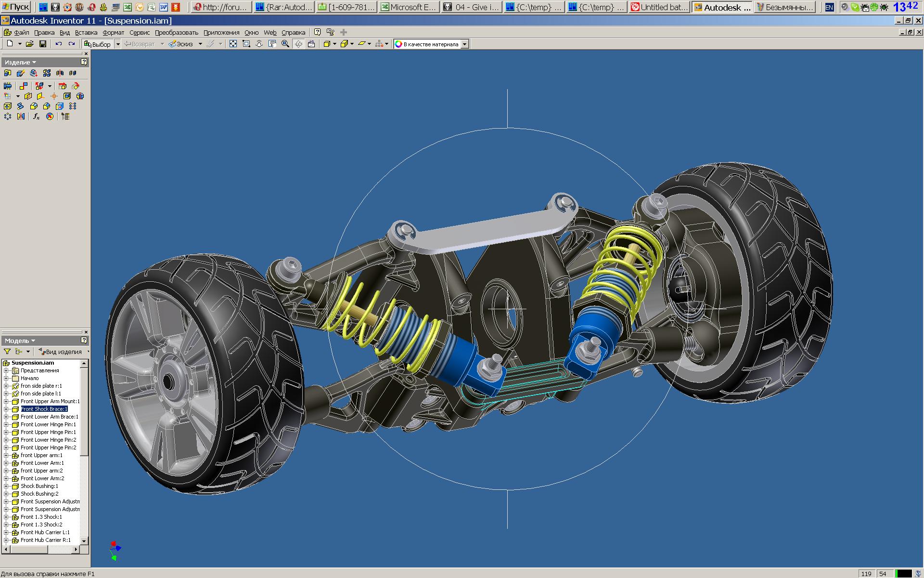The width and height of the screenshot is (924, 578).
Task: Select the Rotate view tool
Action: [298, 44]
